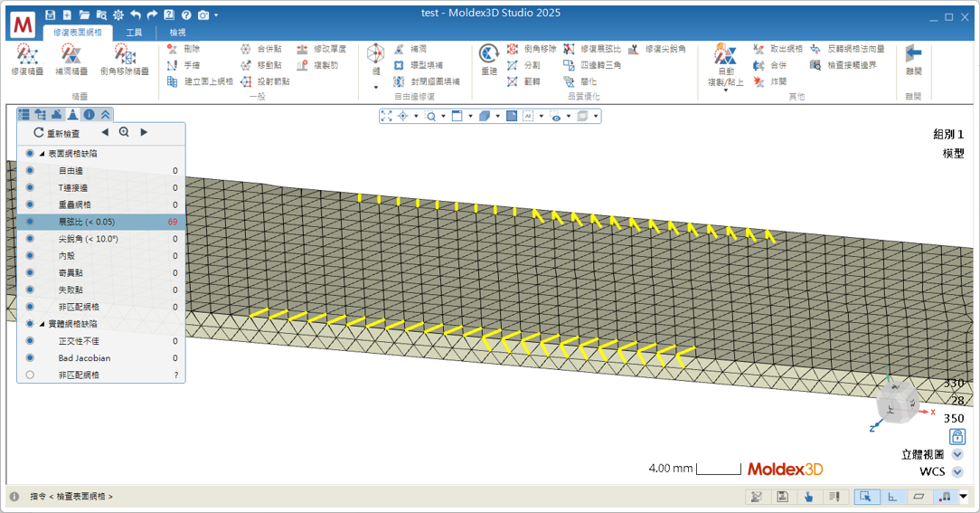Open the tree structure panel tab

[x=40, y=114]
